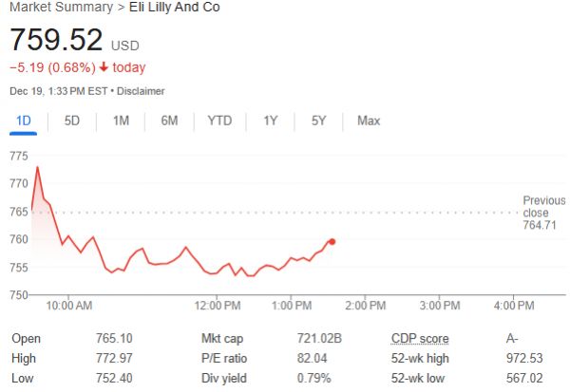570x392 pixels.
Task: Open the 5Y chart tab
Action: 319,121
